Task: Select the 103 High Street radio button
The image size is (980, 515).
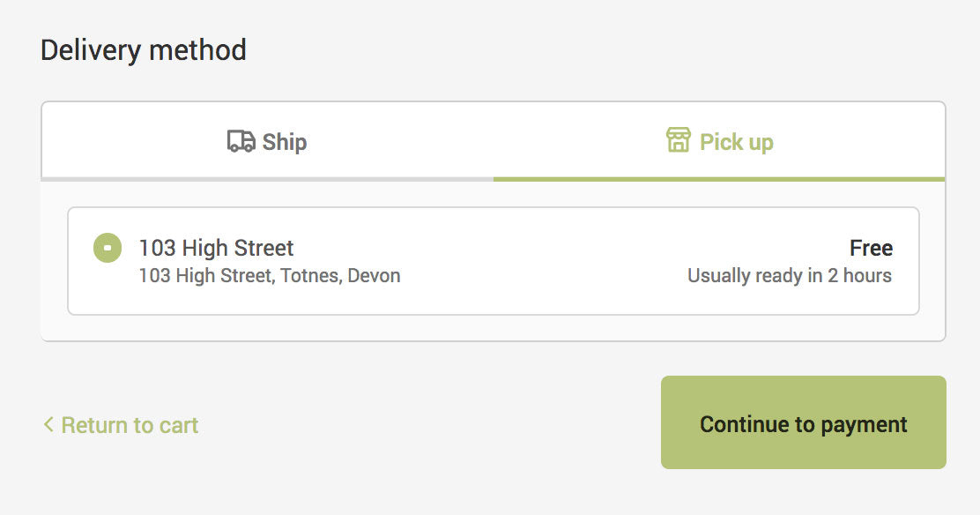Action: pyautogui.click(x=108, y=249)
